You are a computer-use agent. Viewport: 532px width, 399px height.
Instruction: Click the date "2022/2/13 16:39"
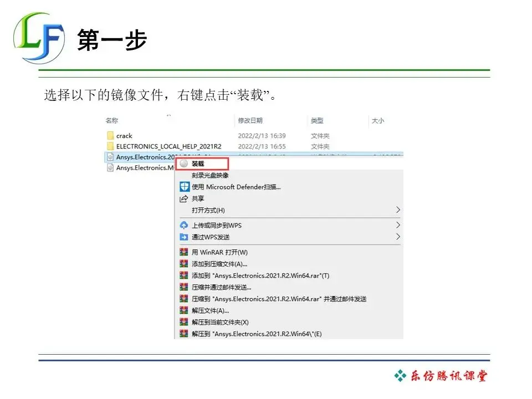pos(262,136)
